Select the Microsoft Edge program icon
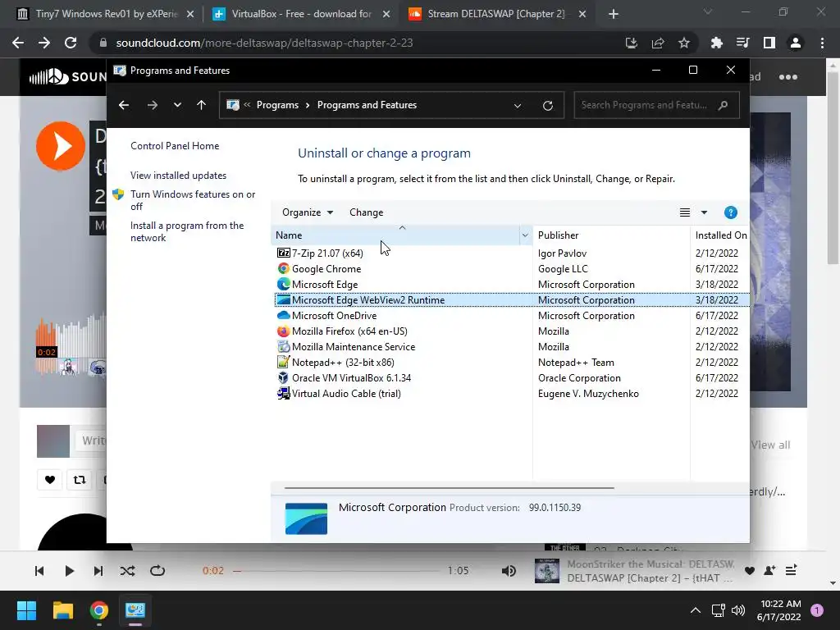The image size is (840, 630). (x=283, y=284)
